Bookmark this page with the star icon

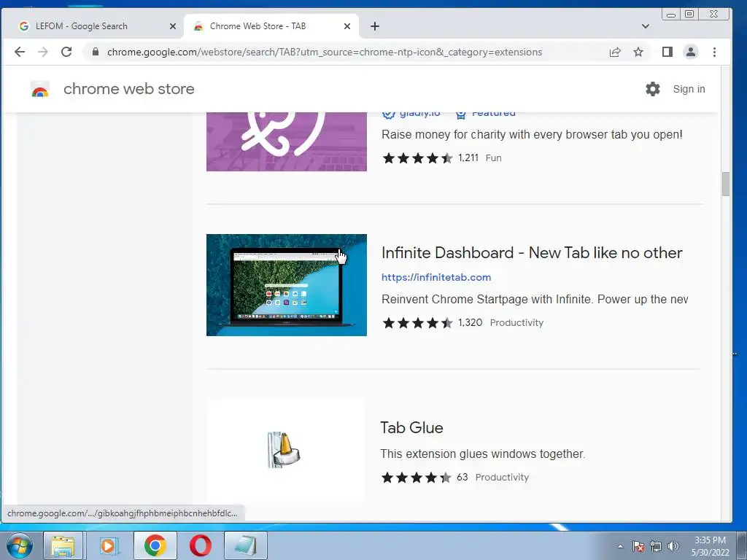[638, 52]
